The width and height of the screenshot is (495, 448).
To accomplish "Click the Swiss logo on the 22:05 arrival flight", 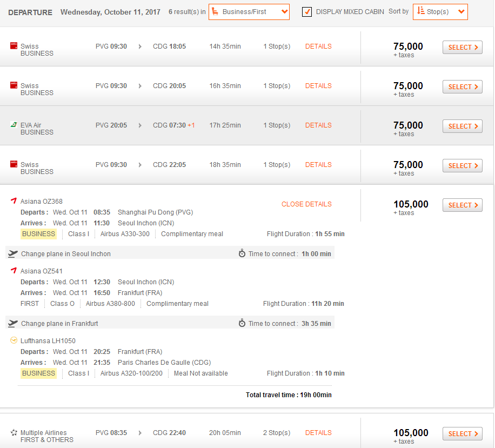I will click(14, 164).
